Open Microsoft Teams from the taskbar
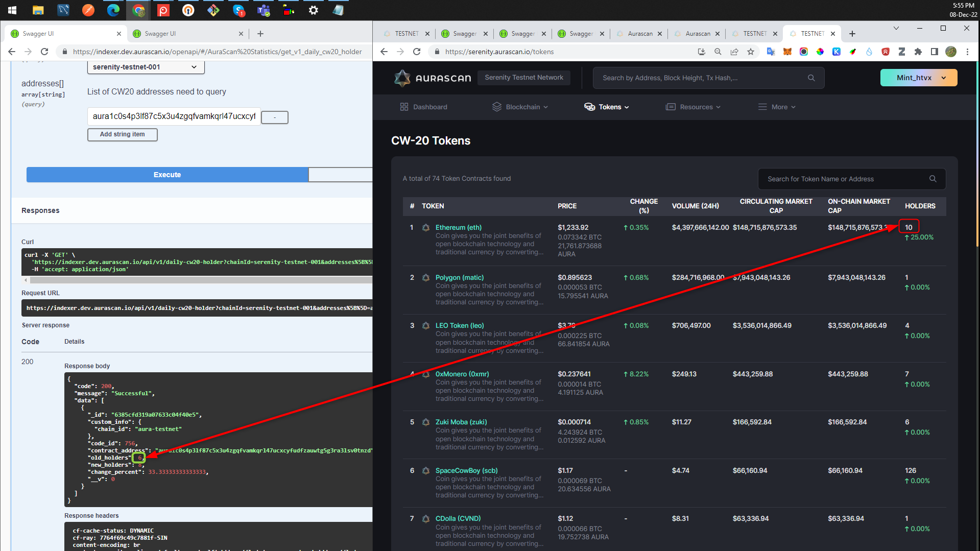The image size is (980, 551). point(264,10)
